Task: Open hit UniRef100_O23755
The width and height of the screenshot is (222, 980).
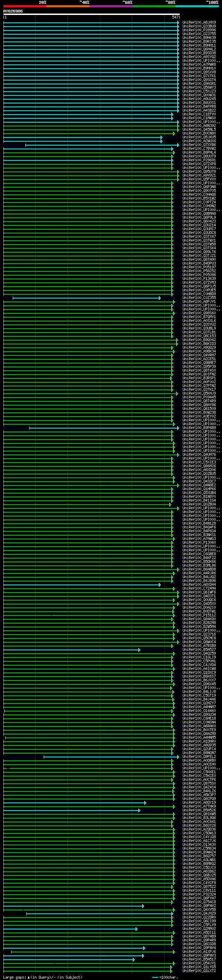Action: 199,34
